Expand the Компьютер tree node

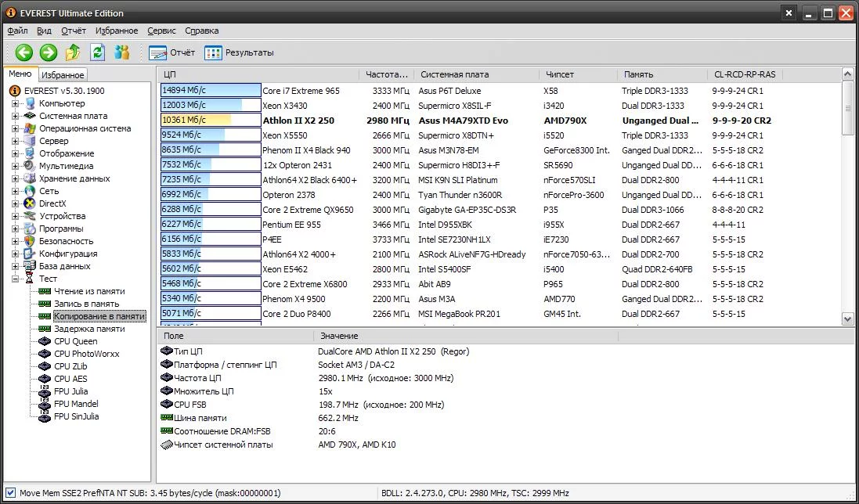point(15,103)
